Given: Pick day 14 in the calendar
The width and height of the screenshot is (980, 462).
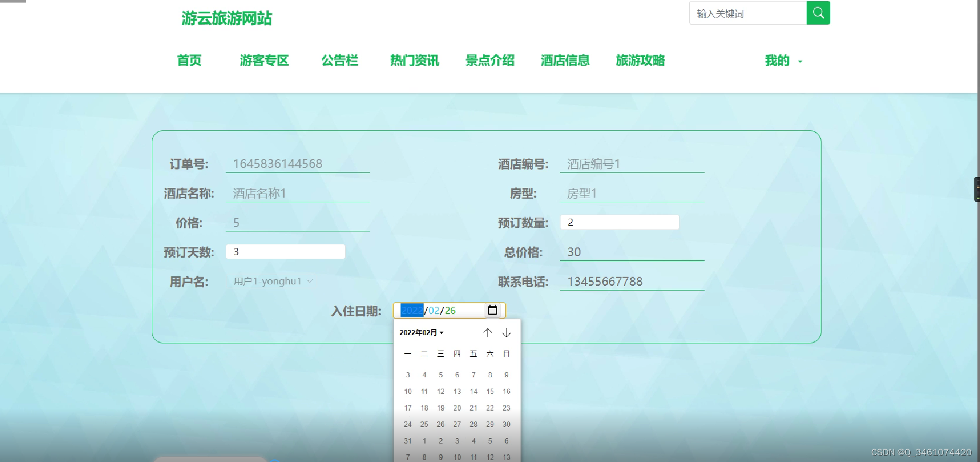Looking at the screenshot, I should 474,391.
